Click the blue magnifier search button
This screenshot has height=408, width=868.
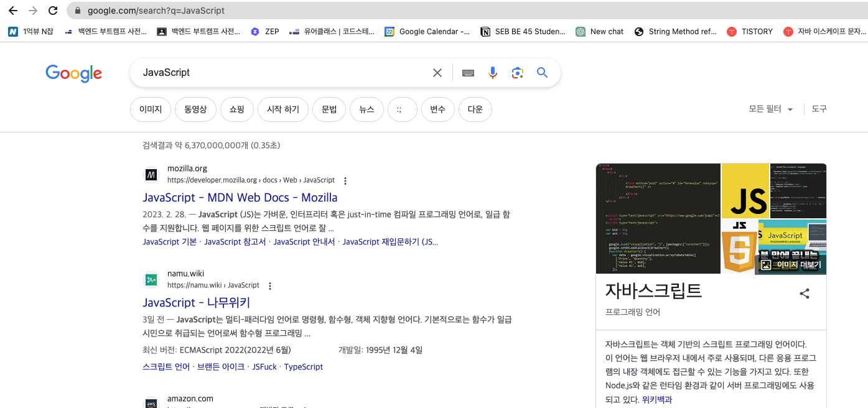point(542,73)
